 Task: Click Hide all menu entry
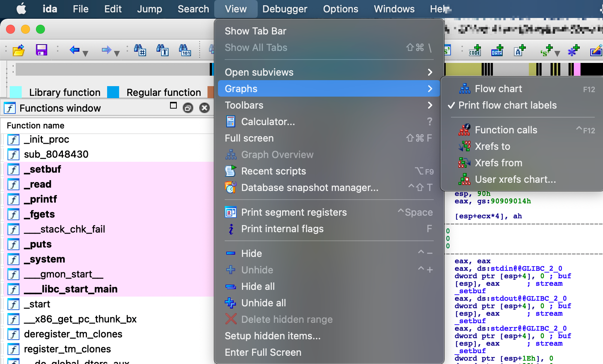(x=329, y=286)
